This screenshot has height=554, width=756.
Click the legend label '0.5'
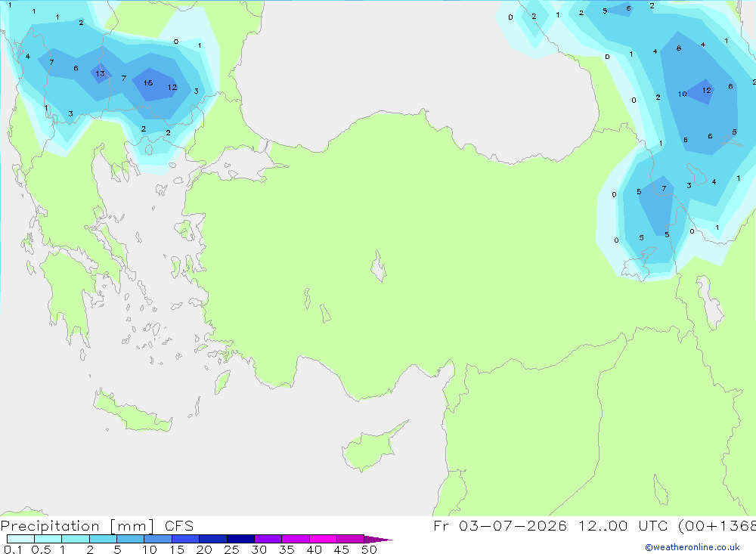[x=42, y=549]
